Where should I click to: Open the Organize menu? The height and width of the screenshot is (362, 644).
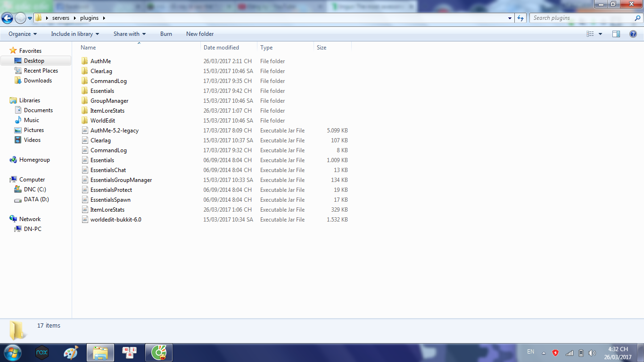(23, 34)
